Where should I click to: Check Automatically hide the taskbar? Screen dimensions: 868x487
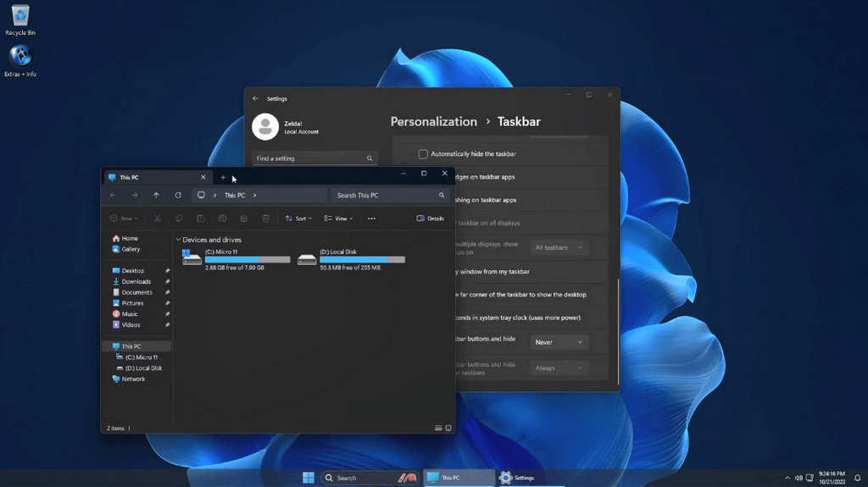pyautogui.click(x=423, y=154)
